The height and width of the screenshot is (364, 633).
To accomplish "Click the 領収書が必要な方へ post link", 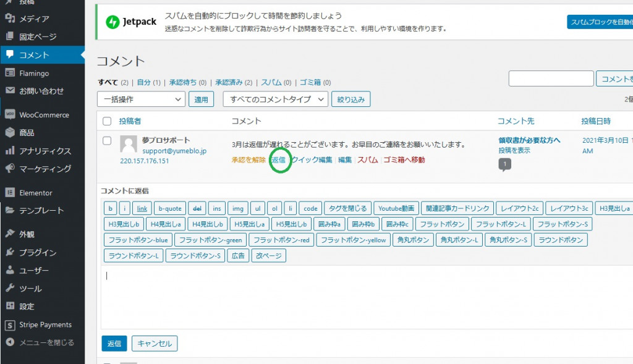I will (529, 140).
